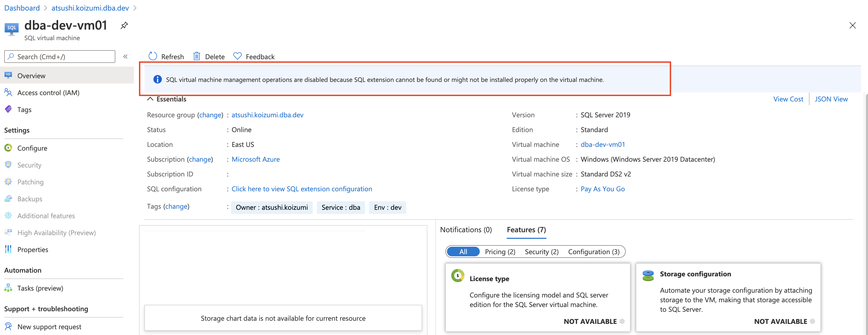The image size is (868, 335).
Task: Select the All features filter pill
Action: [x=463, y=252]
